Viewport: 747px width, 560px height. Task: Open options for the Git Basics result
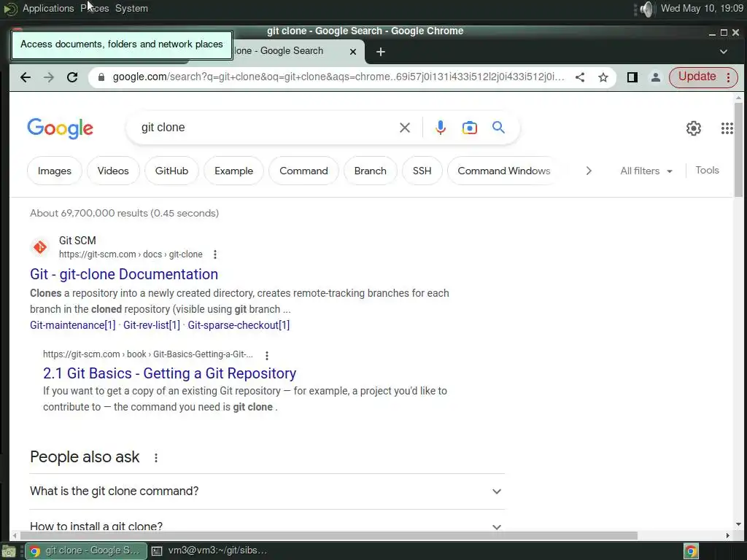click(267, 355)
